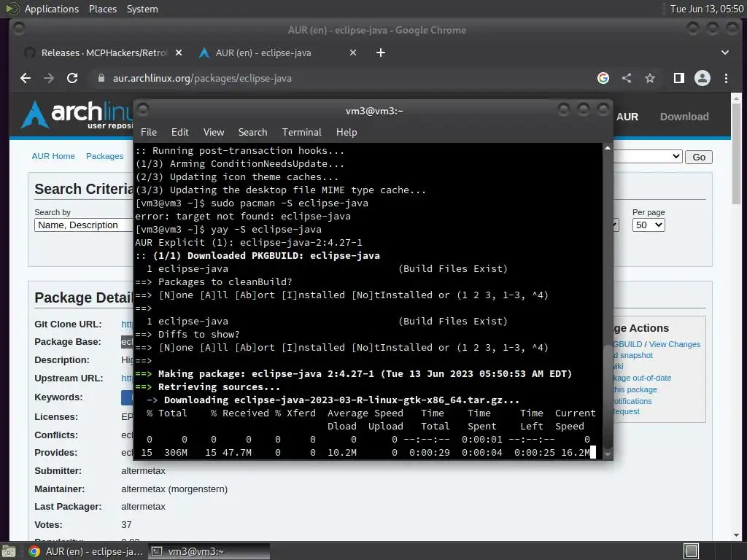This screenshot has height=560, width=747.
Task: Expand Search by Name, Description dropdown
Action: pyautogui.click(x=83, y=225)
